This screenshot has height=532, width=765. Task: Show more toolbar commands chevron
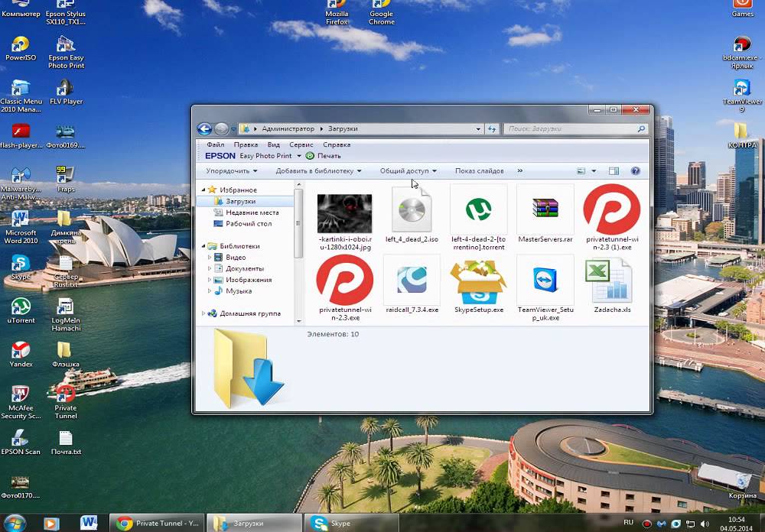point(520,170)
